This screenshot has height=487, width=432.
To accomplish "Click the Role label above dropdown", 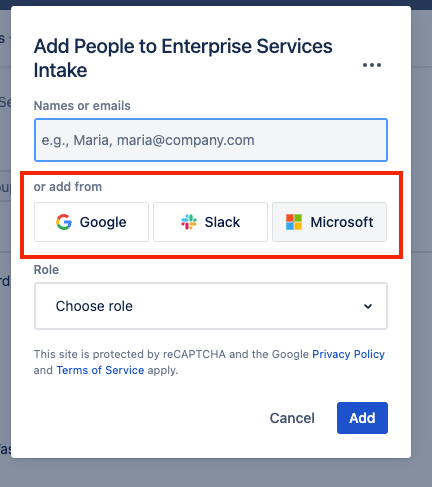I will click(46, 270).
